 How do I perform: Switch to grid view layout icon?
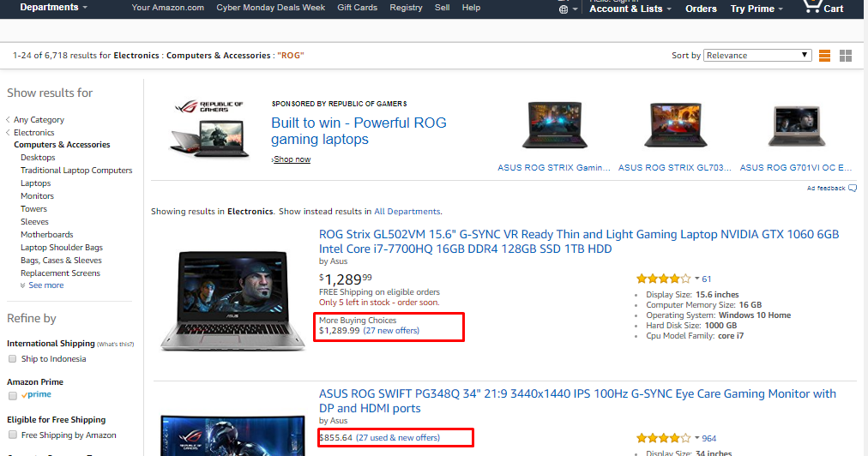(x=846, y=56)
